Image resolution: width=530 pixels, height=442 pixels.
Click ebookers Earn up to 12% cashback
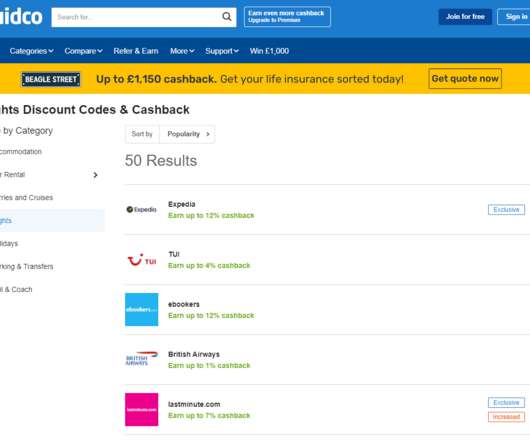coord(211,316)
